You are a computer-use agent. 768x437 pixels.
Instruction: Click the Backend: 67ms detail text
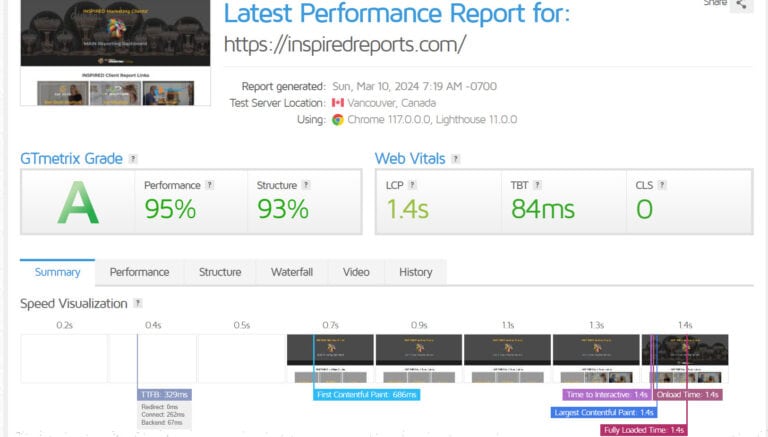coord(162,422)
